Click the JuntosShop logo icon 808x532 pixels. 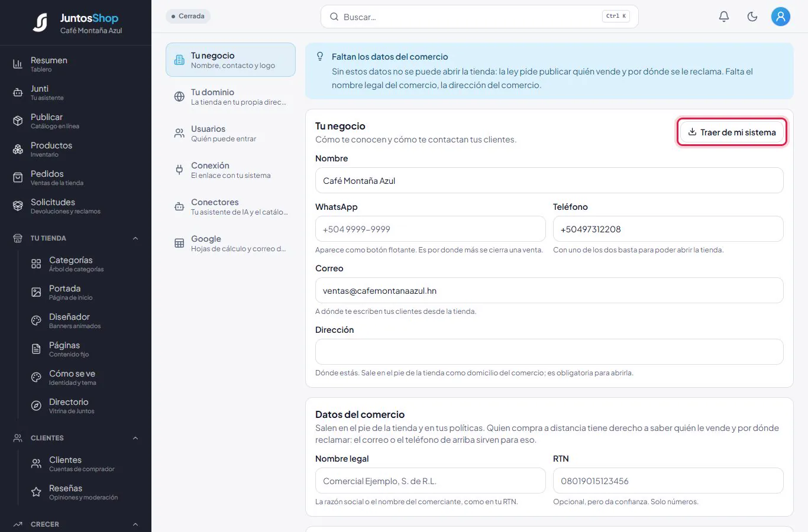[40, 22]
